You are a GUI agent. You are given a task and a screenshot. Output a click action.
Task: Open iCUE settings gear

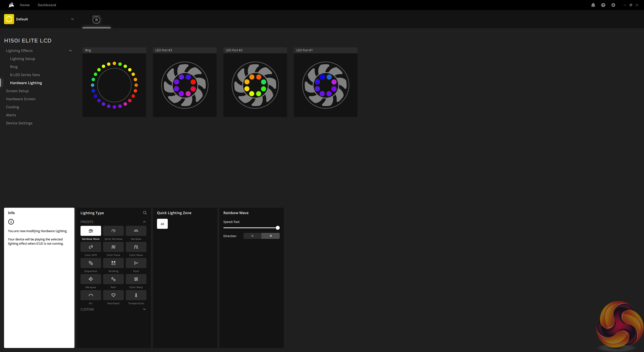click(613, 5)
